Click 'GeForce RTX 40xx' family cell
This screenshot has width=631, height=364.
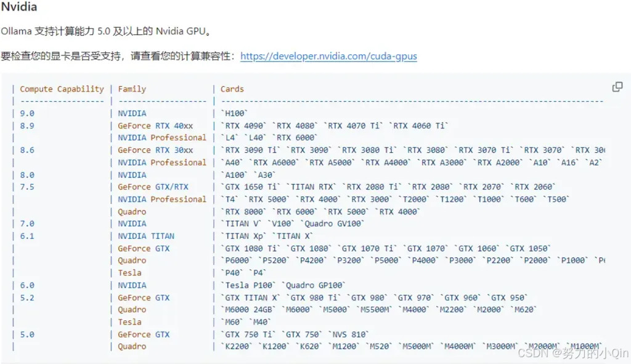(155, 126)
